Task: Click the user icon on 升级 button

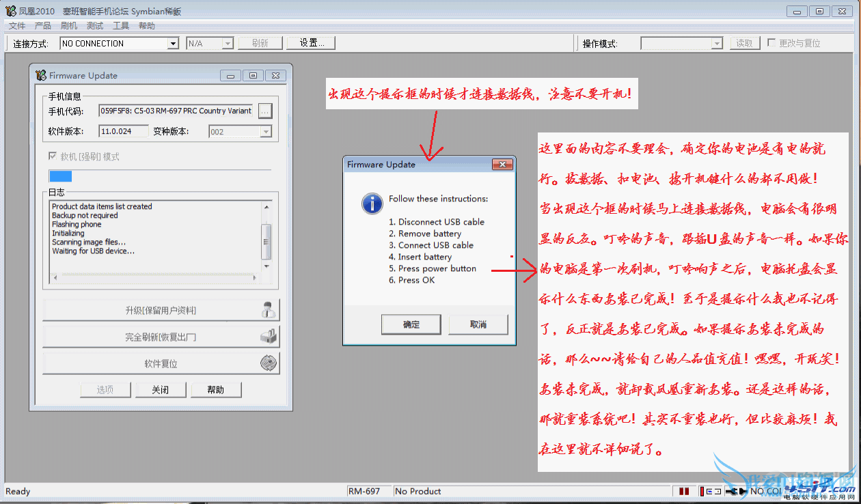Action: tap(269, 310)
